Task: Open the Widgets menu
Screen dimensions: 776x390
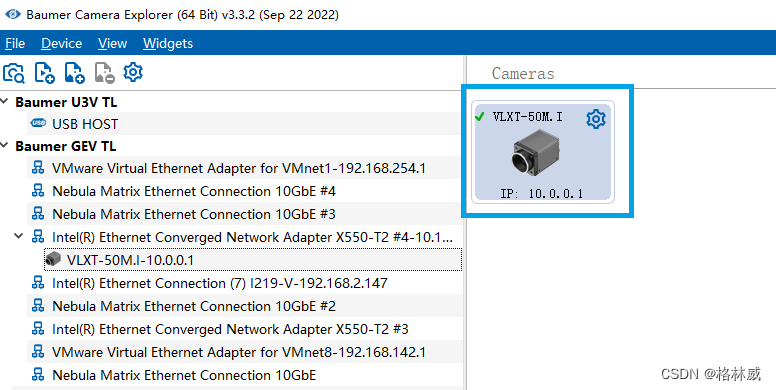Action: (x=168, y=44)
